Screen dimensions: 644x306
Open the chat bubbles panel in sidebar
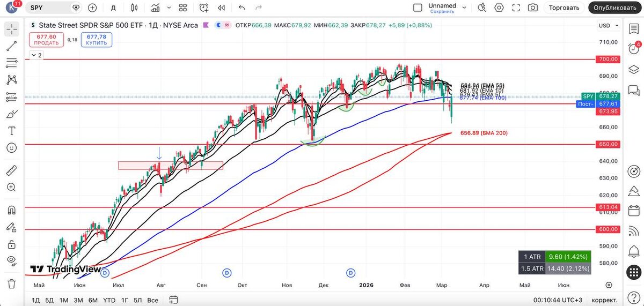(634, 90)
